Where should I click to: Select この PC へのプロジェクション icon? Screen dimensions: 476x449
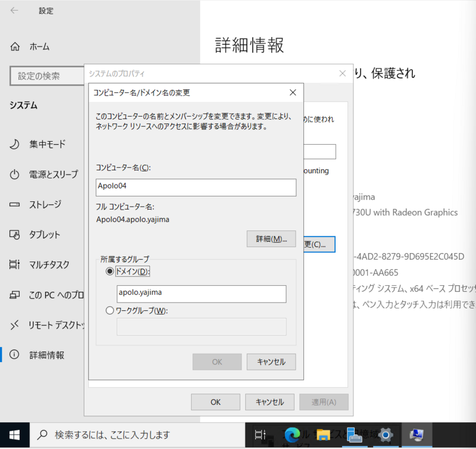click(14, 295)
